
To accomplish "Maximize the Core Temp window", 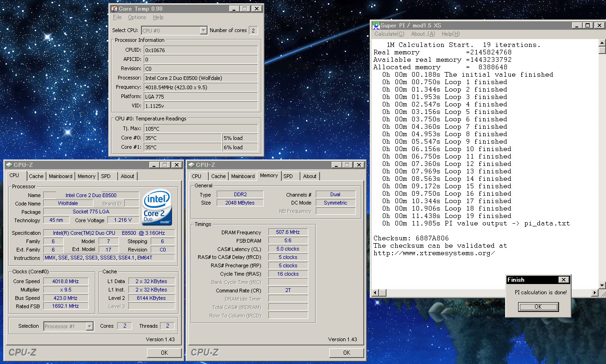I will pyautogui.click(x=245, y=9).
